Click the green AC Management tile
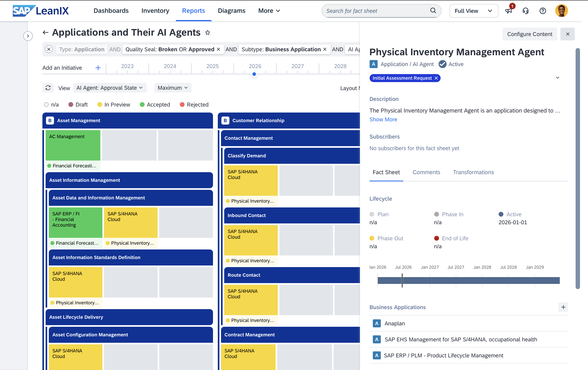The image size is (588, 370). pos(73,145)
